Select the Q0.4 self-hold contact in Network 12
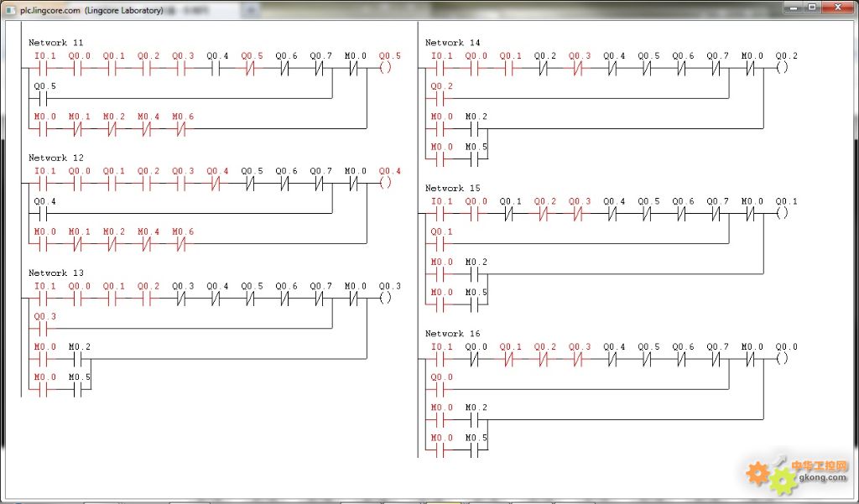The height and width of the screenshot is (504, 859). tap(44, 213)
